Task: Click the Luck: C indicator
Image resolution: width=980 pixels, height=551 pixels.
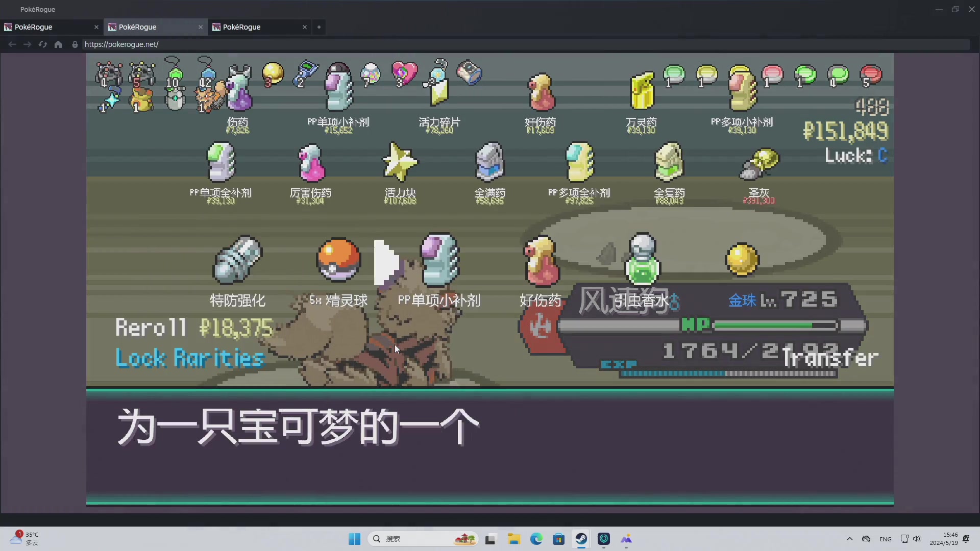Action: [x=856, y=155]
